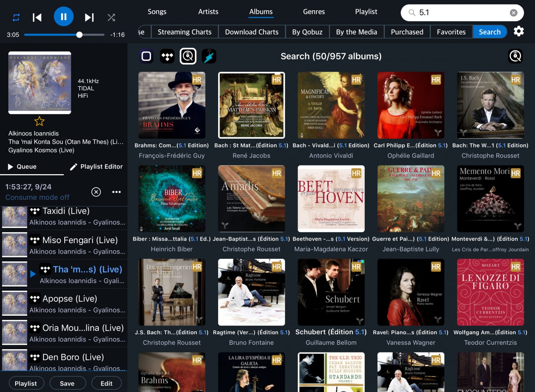The image size is (535, 392).
Task: Click the artist name Antonio Vivaldi
Action: [x=331, y=156]
